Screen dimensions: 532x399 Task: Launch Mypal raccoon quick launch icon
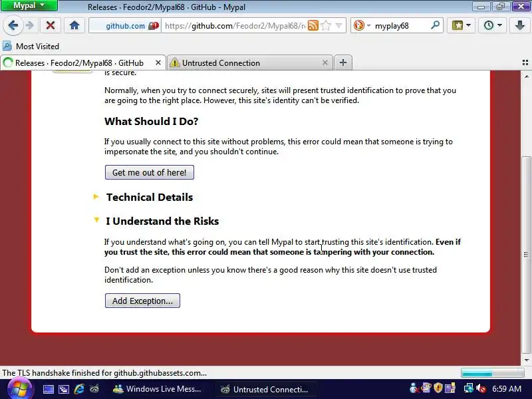pos(94,389)
